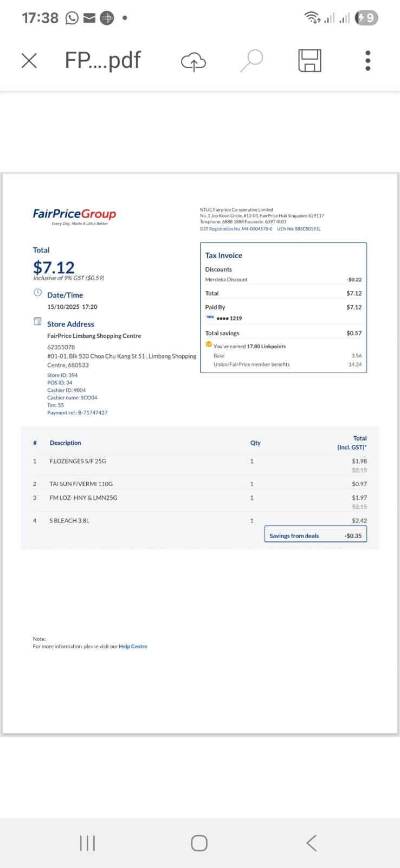Tap the date 15/10/2025 17:20
Image resolution: width=400 pixels, height=868 pixels.
click(72, 307)
